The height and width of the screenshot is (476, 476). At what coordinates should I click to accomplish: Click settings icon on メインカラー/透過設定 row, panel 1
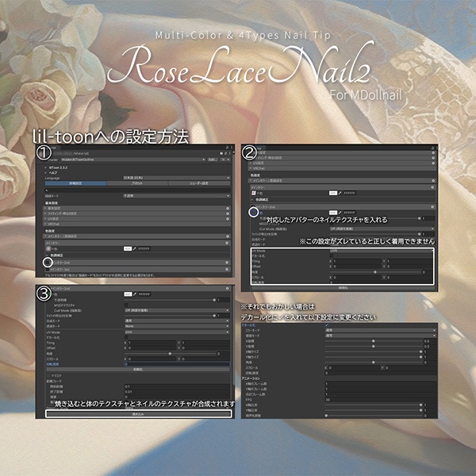(228, 236)
